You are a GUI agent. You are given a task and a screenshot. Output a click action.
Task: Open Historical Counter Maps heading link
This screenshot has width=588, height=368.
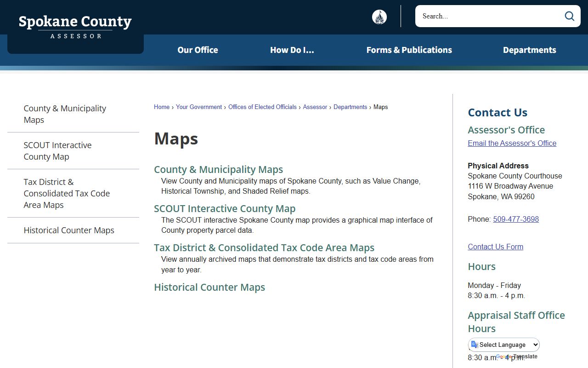tap(209, 287)
